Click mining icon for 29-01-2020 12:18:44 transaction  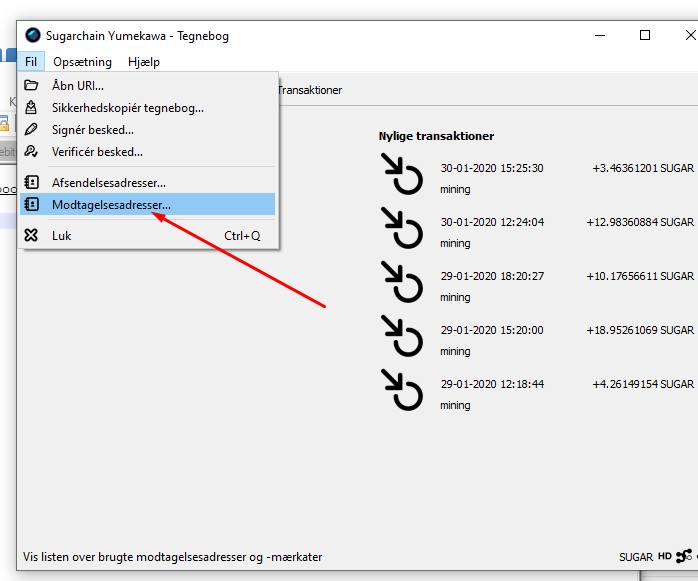click(402, 390)
